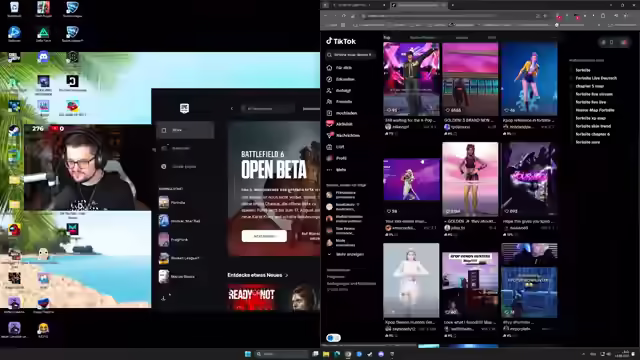Open the 'Ready or Not' game banner

pos(273,298)
